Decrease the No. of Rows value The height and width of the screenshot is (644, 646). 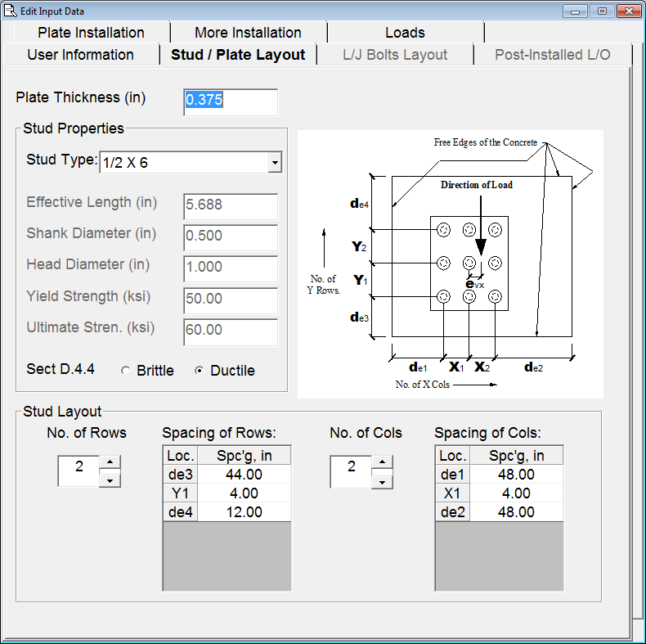[110, 480]
